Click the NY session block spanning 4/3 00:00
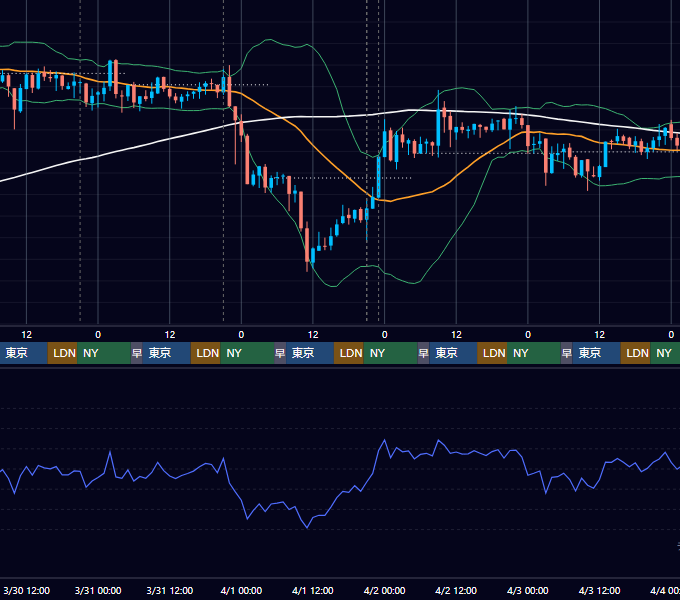680x600 pixels. click(534, 353)
